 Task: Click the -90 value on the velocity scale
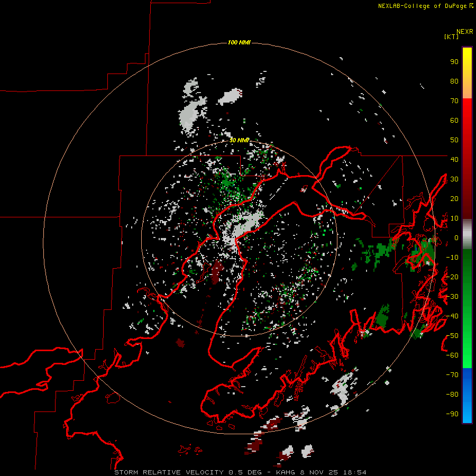click(452, 414)
